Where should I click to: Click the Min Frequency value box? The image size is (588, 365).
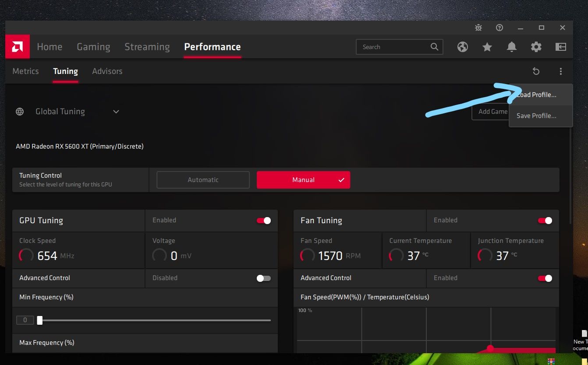click(x=25, y=320)
